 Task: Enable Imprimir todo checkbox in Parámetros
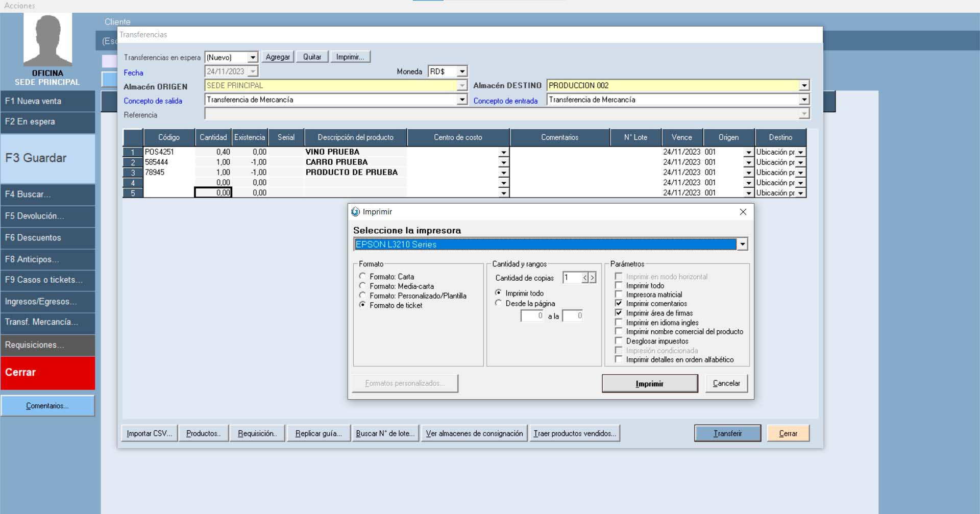(619, 286)
